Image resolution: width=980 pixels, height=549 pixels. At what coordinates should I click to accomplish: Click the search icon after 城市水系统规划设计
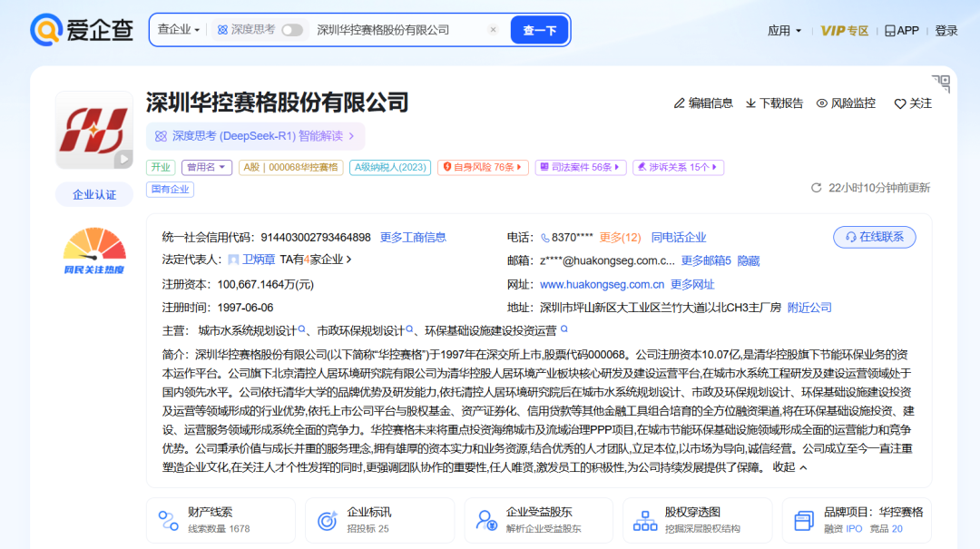[302, 329]
